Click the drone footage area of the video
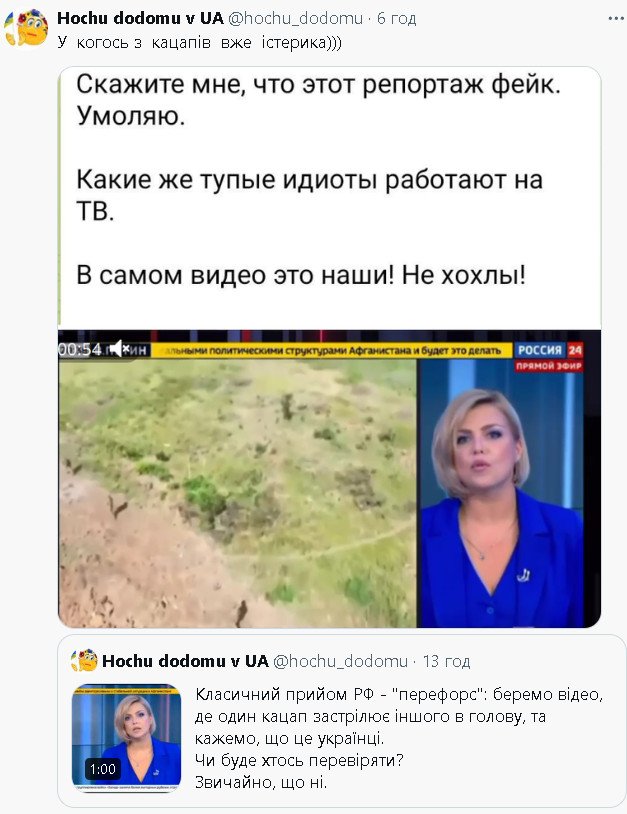Viewport: 627px width, 814px height. 237,493
